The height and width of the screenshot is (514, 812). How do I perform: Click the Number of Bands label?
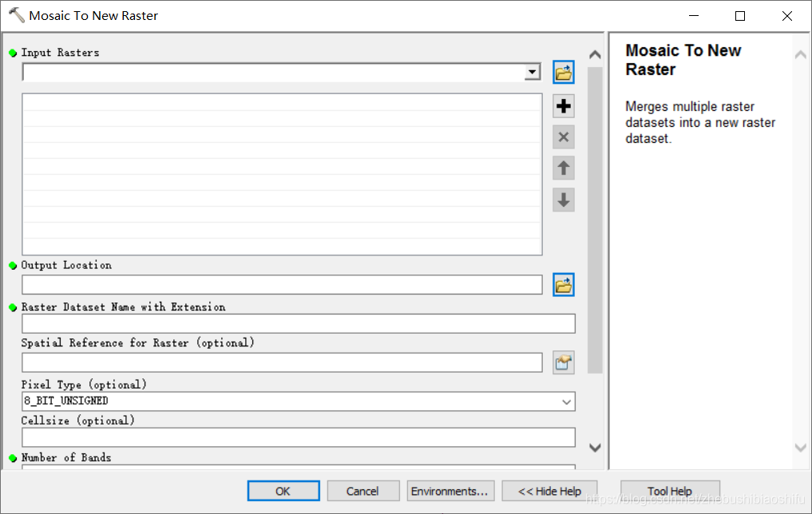pyautogui.click(x=65, y=457)
